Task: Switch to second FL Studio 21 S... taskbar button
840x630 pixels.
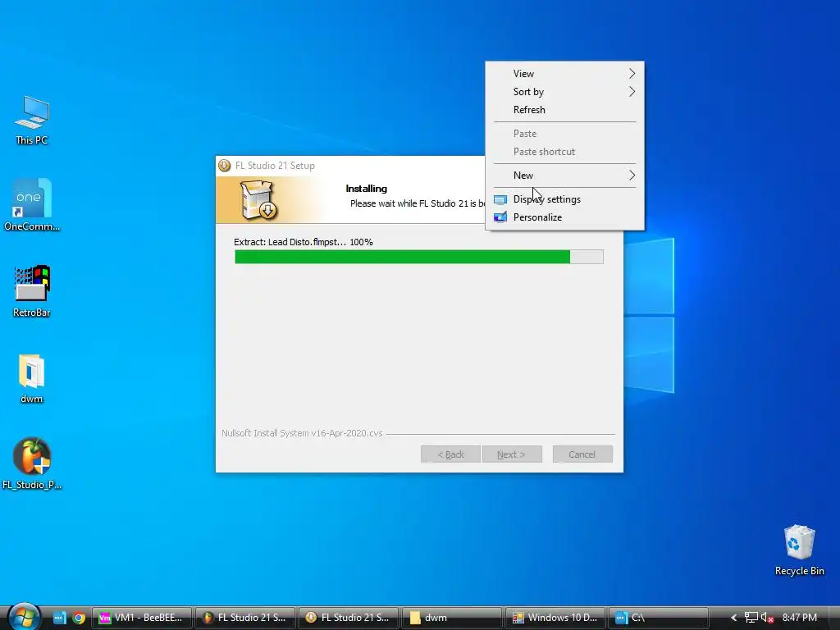Action: [x=348, y=618]
